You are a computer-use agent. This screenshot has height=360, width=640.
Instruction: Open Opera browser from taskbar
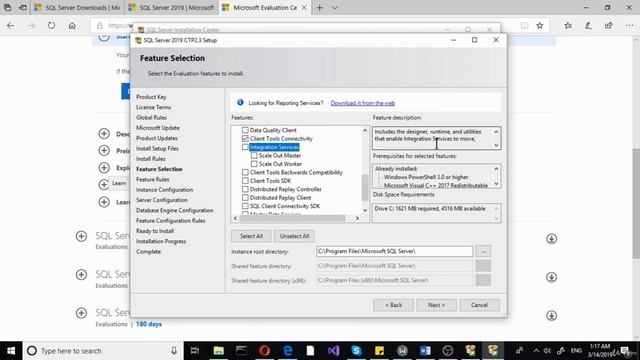[x=264, y=351]
